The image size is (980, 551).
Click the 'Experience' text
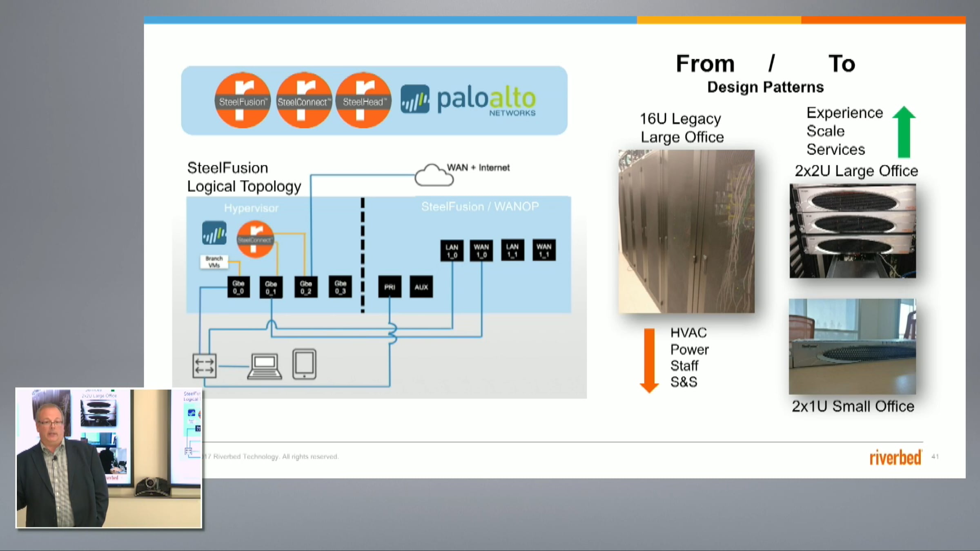coord(844,113)
